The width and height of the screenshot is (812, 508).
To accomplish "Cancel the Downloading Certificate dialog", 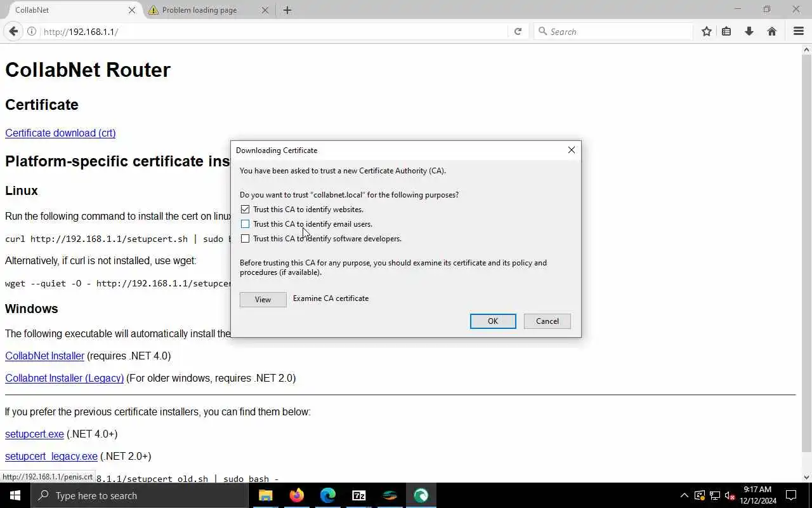I will click(547, 321).
